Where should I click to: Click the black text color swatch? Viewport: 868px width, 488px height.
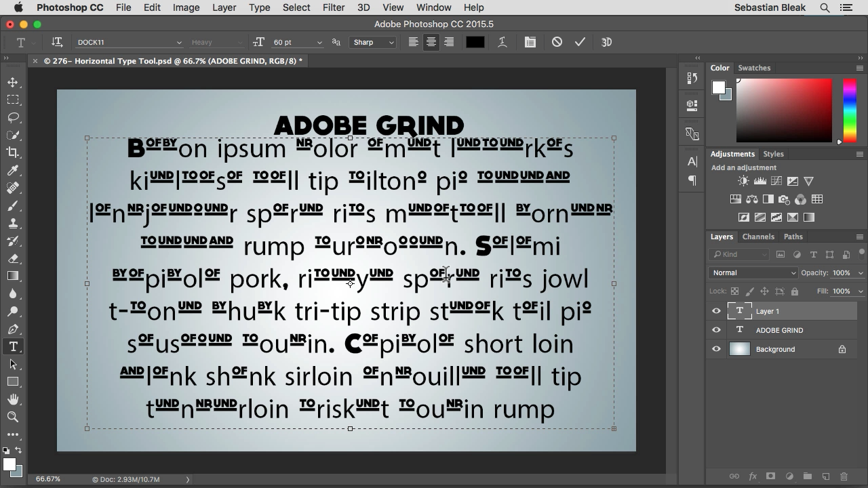[x=475, y=42]
